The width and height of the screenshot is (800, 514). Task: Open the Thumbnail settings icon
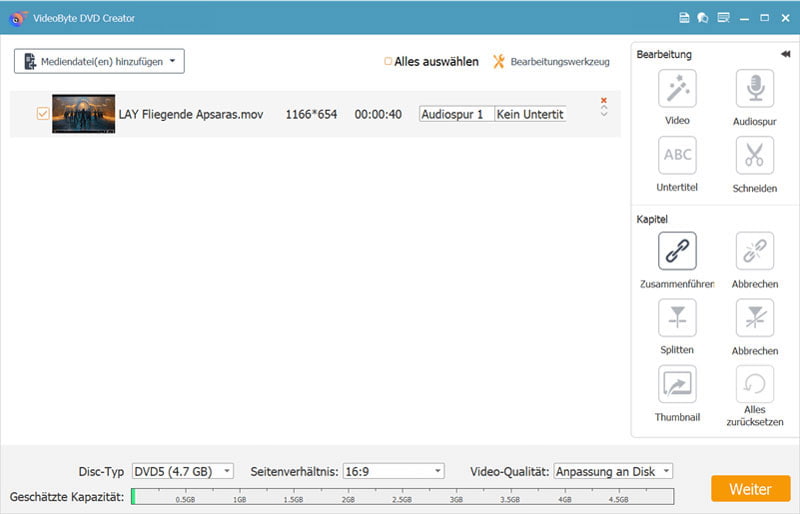(x=677, y=384)
